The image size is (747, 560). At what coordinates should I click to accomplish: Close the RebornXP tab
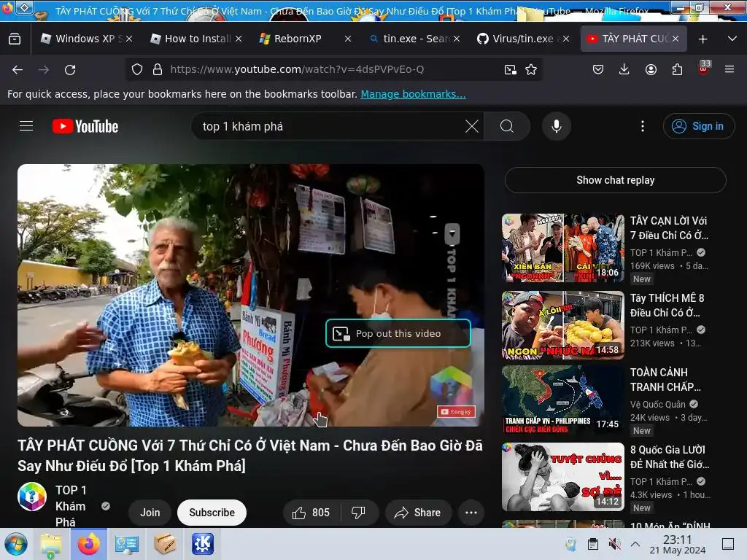(348, 39)
